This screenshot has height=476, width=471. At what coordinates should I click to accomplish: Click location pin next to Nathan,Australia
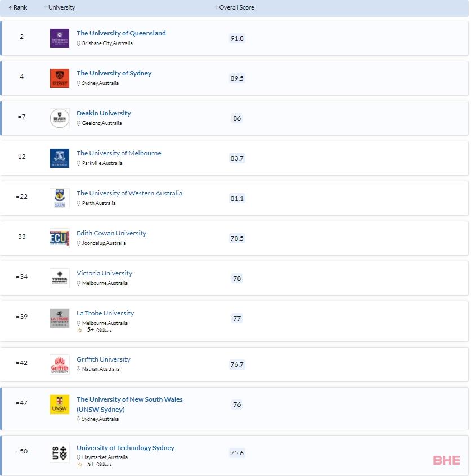click(78, 369)
